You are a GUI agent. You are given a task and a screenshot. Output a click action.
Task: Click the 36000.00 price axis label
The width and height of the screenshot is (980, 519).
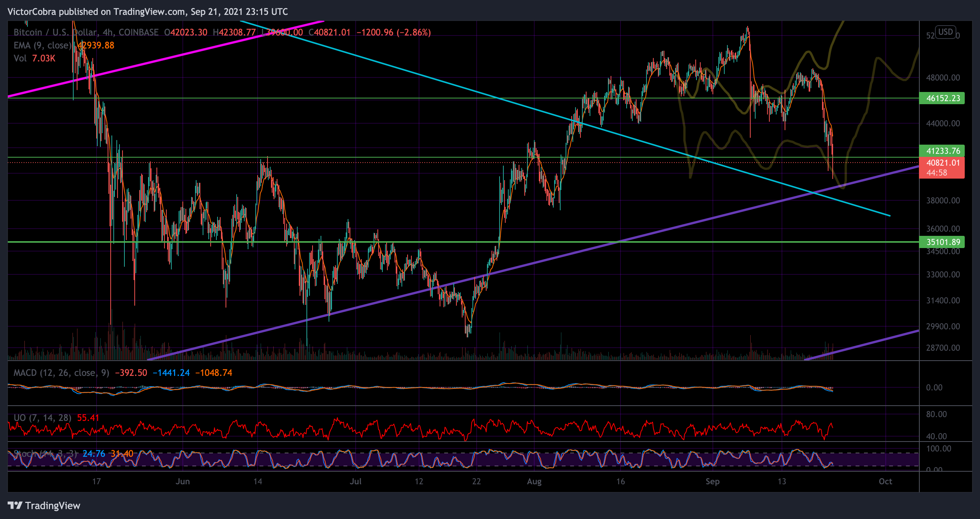pyautogui.click(x=943, y=229)
